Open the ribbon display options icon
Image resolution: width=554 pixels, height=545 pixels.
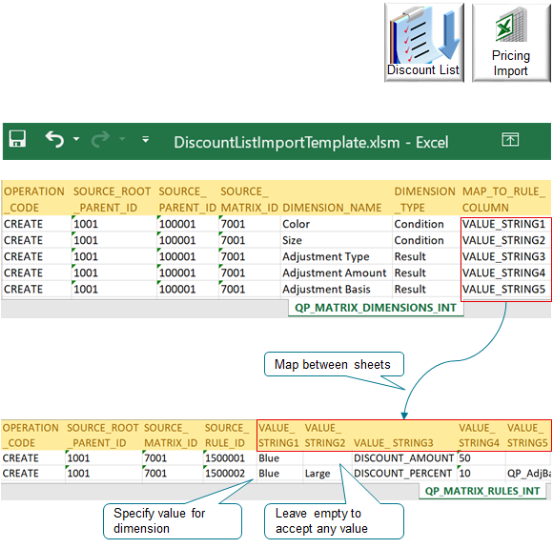[510, 140]
